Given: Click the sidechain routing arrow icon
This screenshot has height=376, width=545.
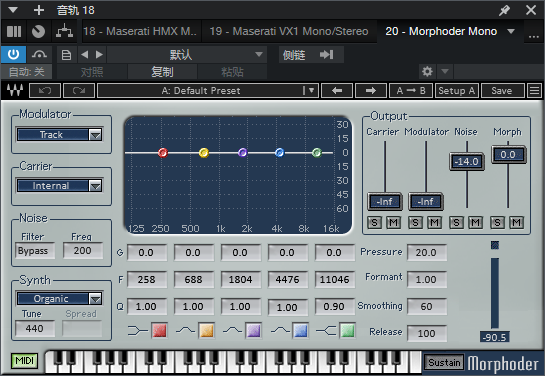Looking at the screenshot, I should [x=327, y=55].
